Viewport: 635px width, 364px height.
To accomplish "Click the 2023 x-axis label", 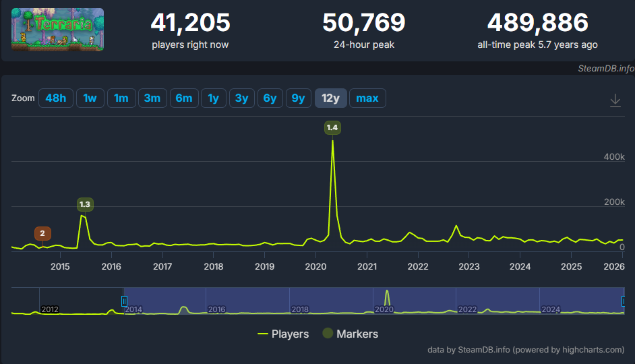I will pyautogui.click(x=469, y=266).
